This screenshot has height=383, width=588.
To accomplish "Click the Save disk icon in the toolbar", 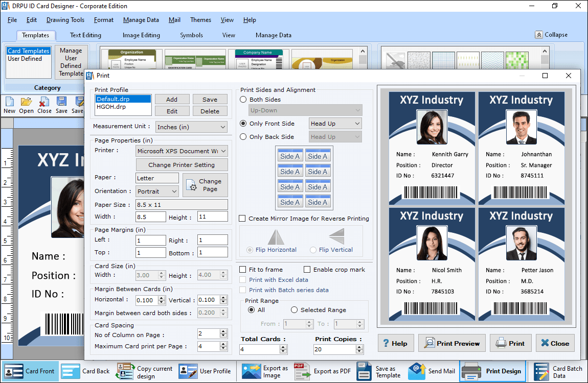I will [x=61, y=105].
